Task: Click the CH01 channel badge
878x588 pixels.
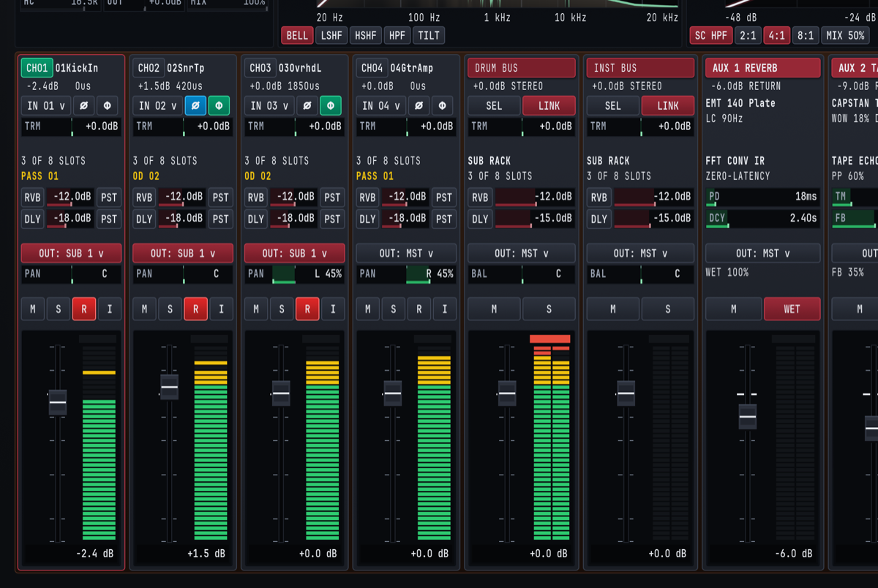Action: click(37, 68)
